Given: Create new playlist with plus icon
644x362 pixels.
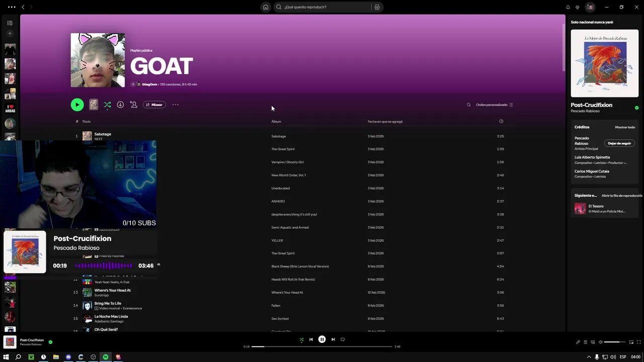Looking at the screenshot, I should click(10, 34).
